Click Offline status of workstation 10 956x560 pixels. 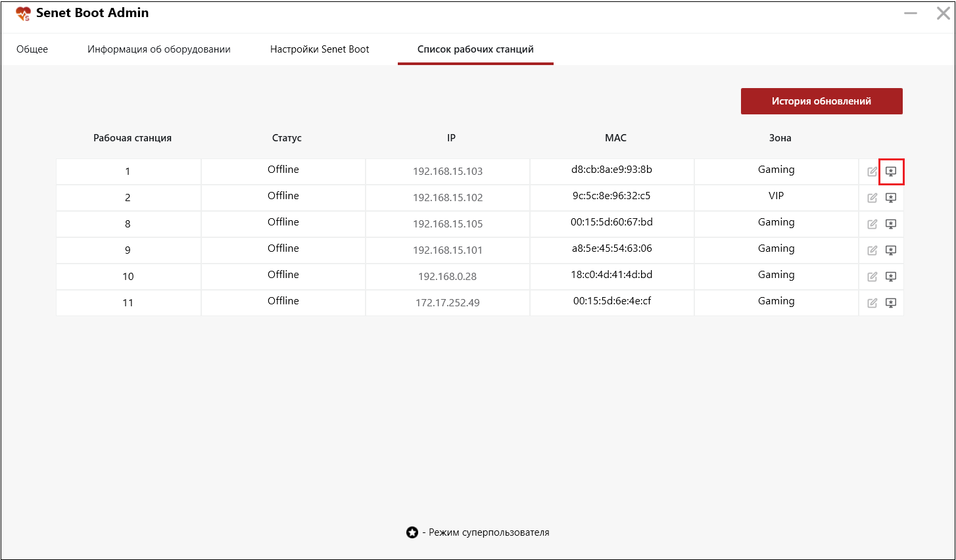pos(283,275)
